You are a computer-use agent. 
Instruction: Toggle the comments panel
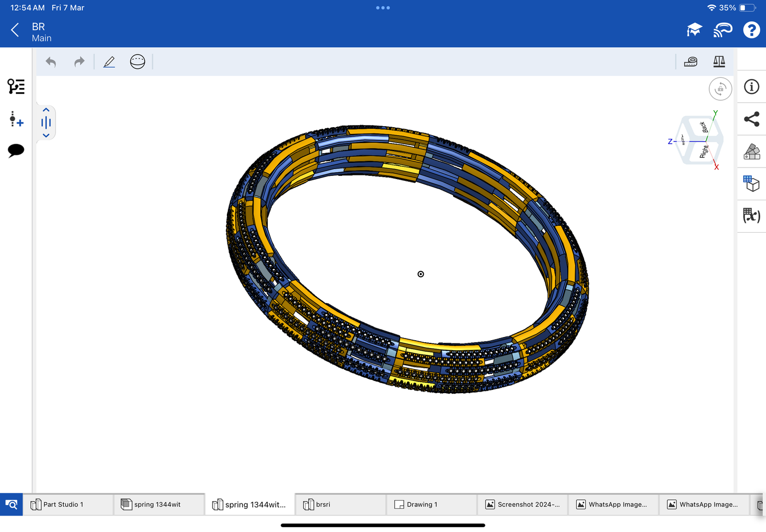[16, 150]
